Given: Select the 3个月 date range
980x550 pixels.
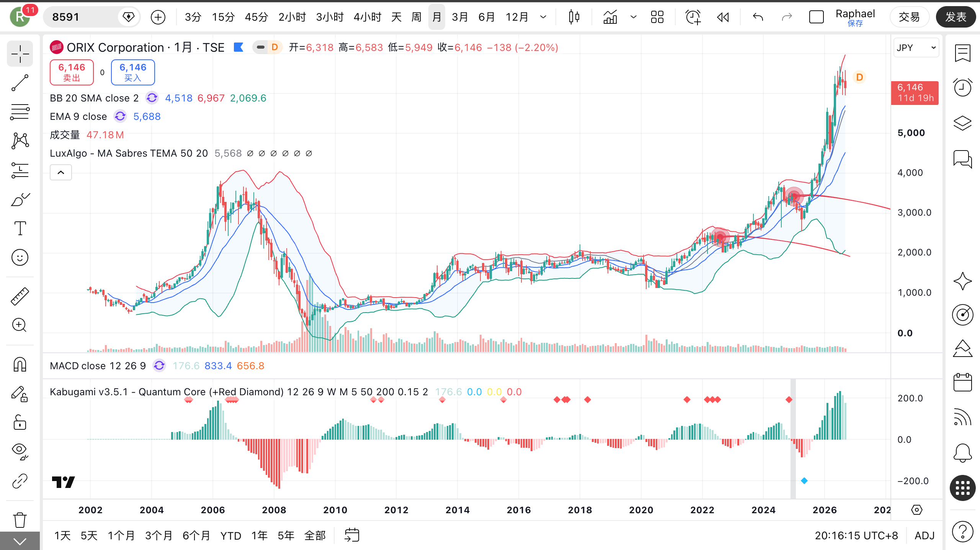Looking at the screenshot, I should [x=159, y=535].
